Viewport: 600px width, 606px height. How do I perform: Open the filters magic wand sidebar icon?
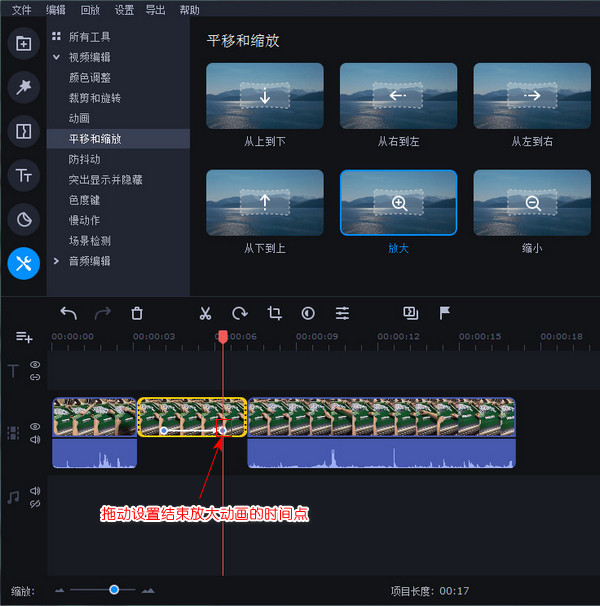click(24, 87)
